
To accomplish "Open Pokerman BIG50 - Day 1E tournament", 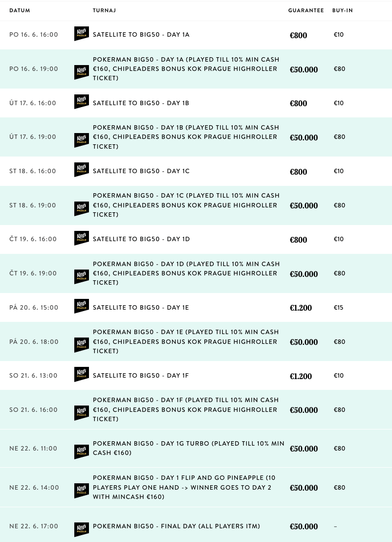I will (186, 341).
